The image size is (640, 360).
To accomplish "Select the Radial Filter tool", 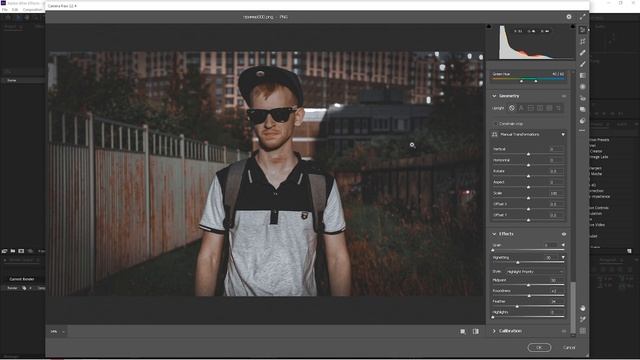I will [x=582, y=87].
